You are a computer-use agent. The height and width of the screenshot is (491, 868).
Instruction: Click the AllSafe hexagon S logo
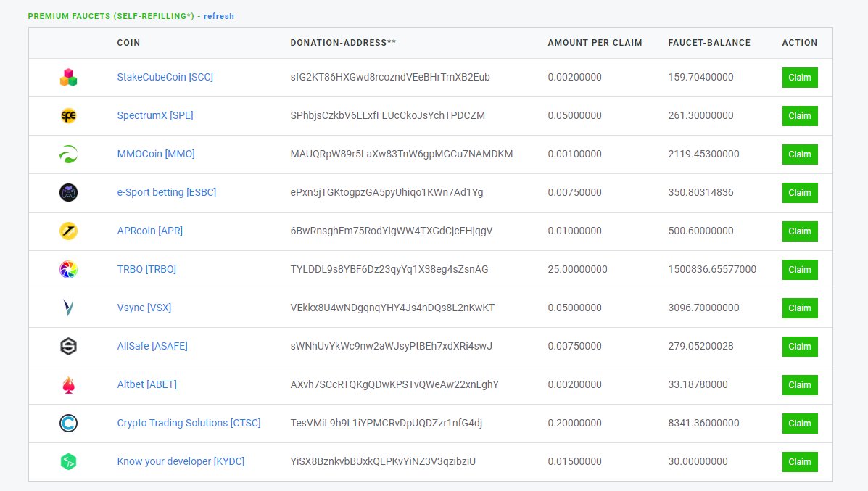68,347
